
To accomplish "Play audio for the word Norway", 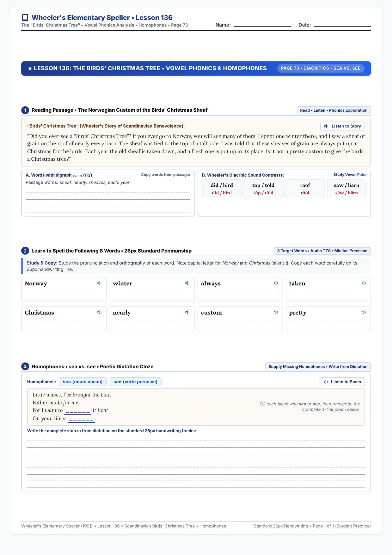I will point(99,283).
